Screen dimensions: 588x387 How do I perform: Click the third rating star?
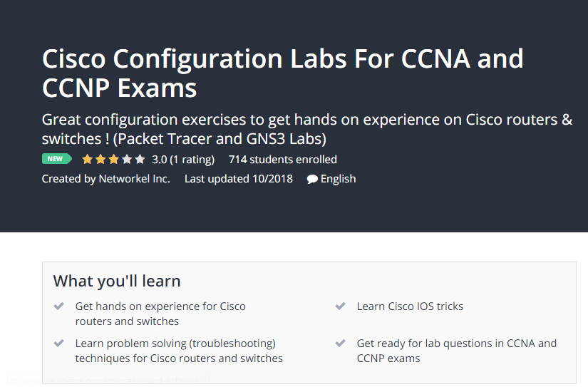(113, 160)
